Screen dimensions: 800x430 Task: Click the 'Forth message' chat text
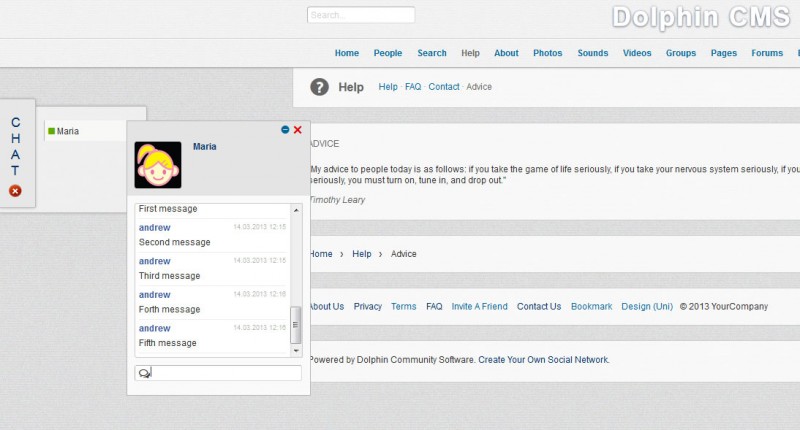(x=169, y=310)
